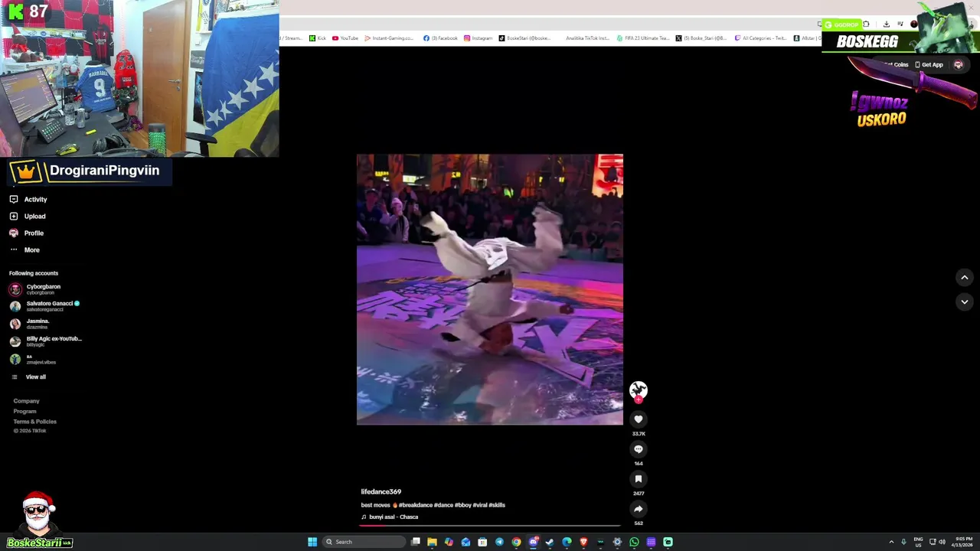Open Google Chrome from taskbar
Viewport: 980px width, 551px height.
click(x=516, y=542)
